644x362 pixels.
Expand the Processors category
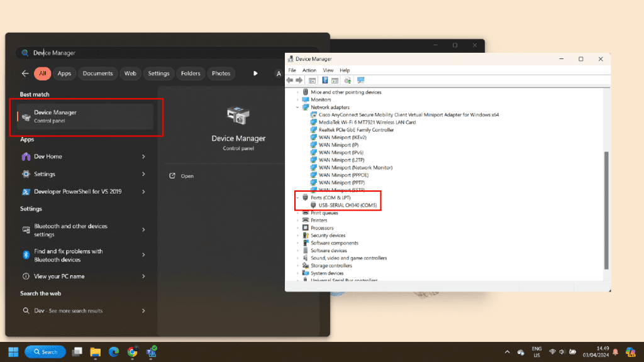click(x=297, y=228)
